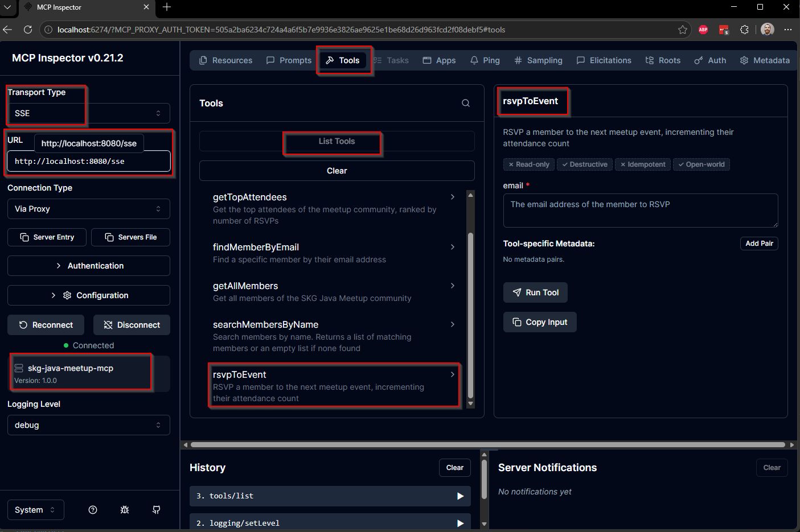The image size is (800, 532).
Task: Focus the server URL input field
Action: click(89, 161)
